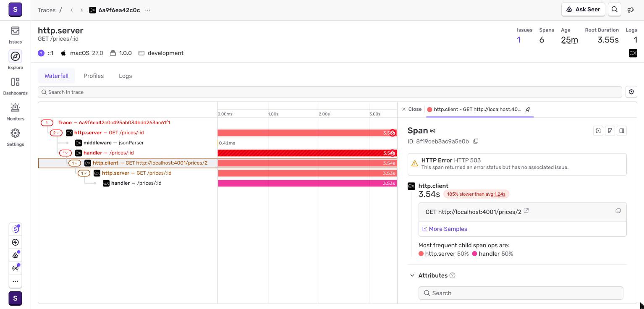Viewport: 644px width, 309px height.
Task: Open Monitors from the sidebar
Action: (15, 112)
